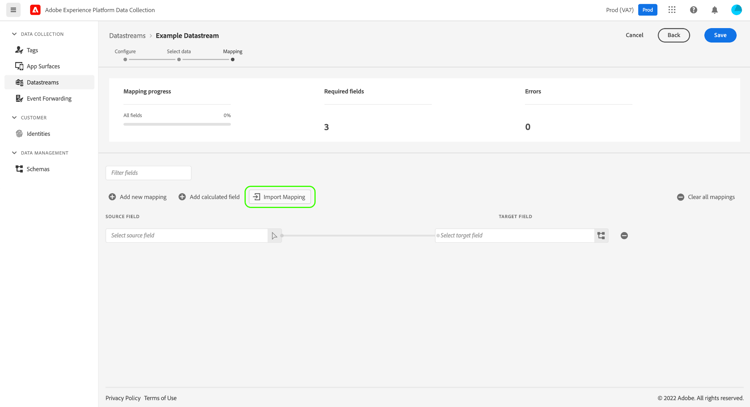The image size is (750, 407).
Task: Click the Identities fingerprint icon
Action: 19,133
